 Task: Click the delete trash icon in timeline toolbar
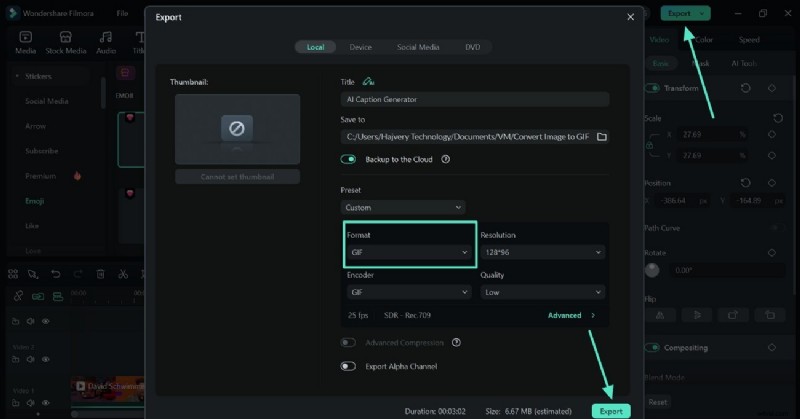tap(100, 274)
